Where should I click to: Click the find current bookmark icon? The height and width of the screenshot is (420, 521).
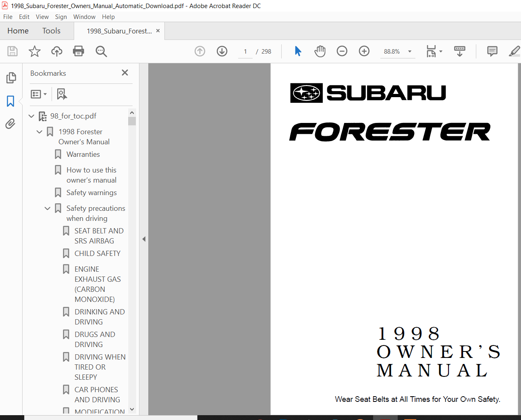click(62, 94)
